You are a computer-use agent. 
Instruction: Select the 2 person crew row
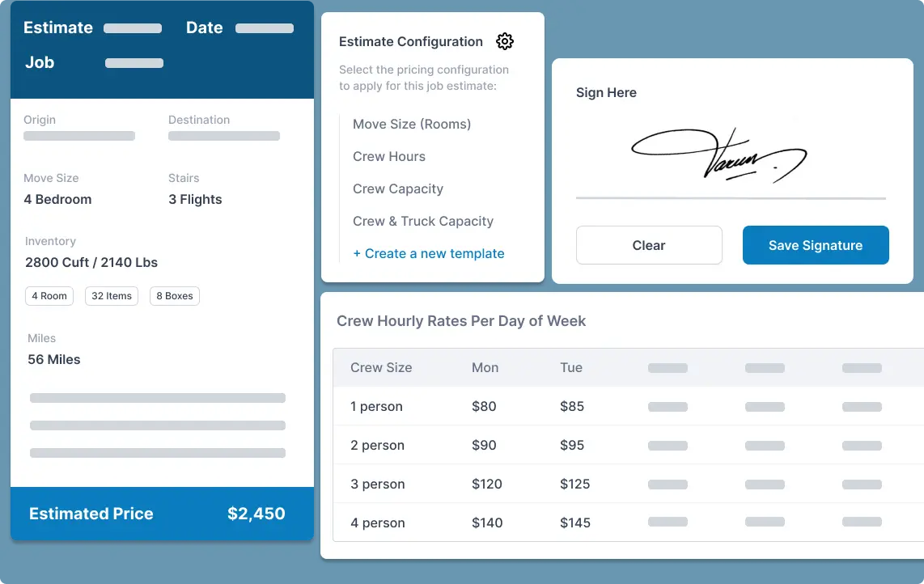tap(377, 445)
